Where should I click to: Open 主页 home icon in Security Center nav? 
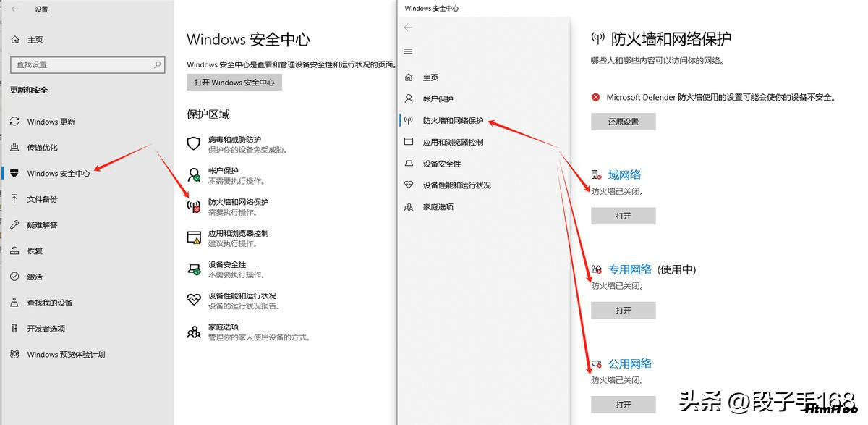[409, 77]
